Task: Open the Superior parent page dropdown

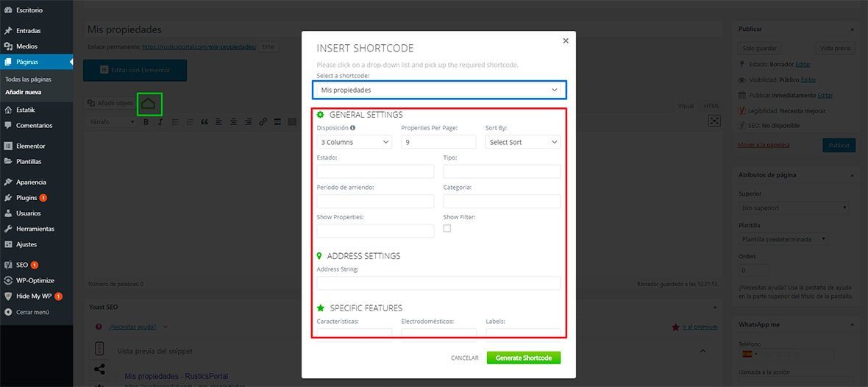Action: (794, 207)
